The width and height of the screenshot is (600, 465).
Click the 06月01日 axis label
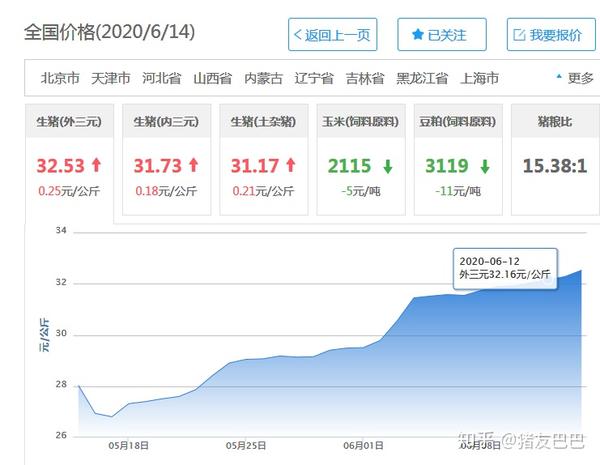click(364, 445)
